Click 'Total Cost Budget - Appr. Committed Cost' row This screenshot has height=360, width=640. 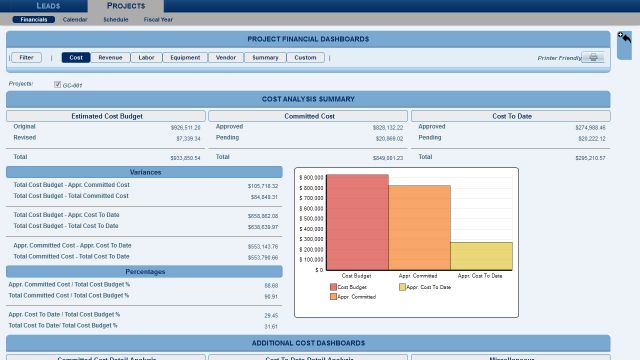pos(144,185)
